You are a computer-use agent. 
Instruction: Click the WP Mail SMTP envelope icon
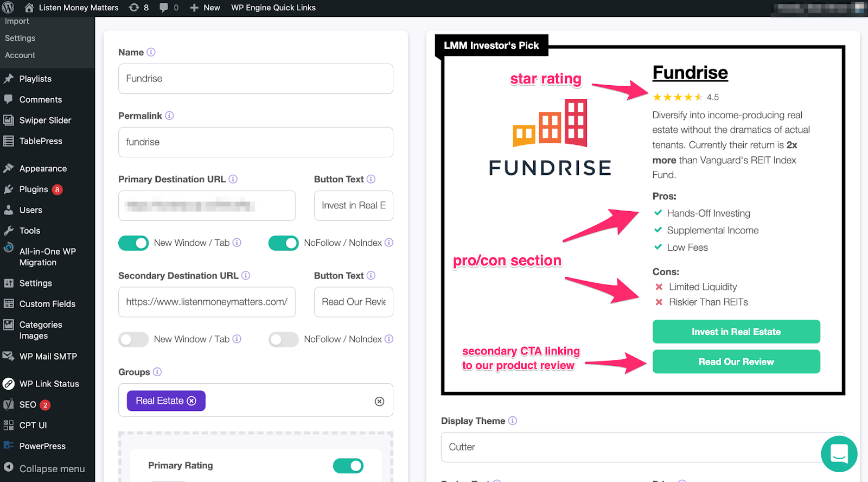click(x=8, y=356)
